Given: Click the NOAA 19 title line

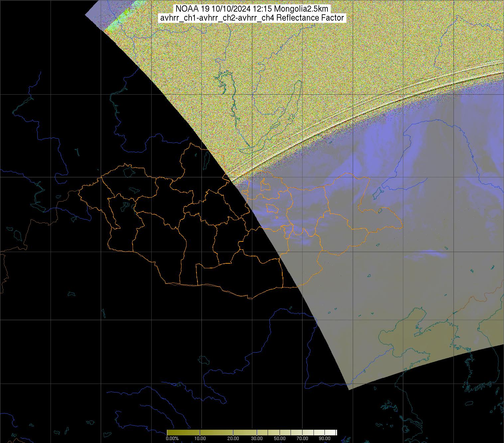Looking at the screenshot, I should tap(252, 9).
